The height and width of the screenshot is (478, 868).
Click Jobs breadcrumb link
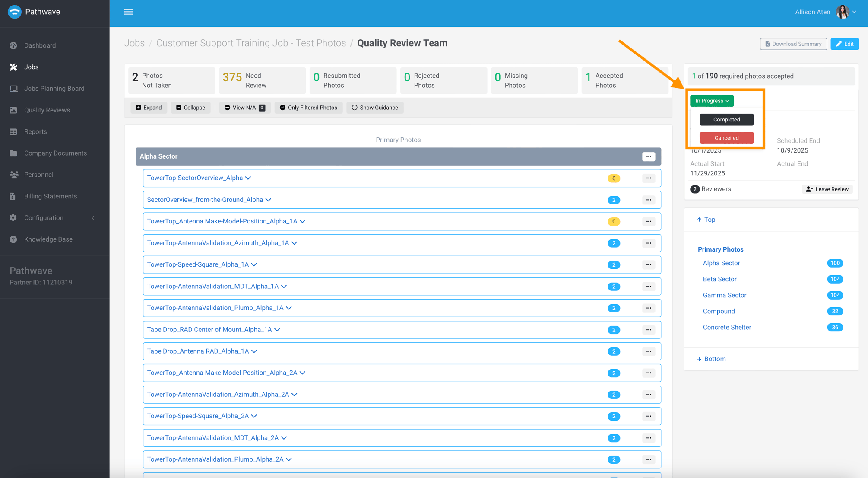pos(134,43)
